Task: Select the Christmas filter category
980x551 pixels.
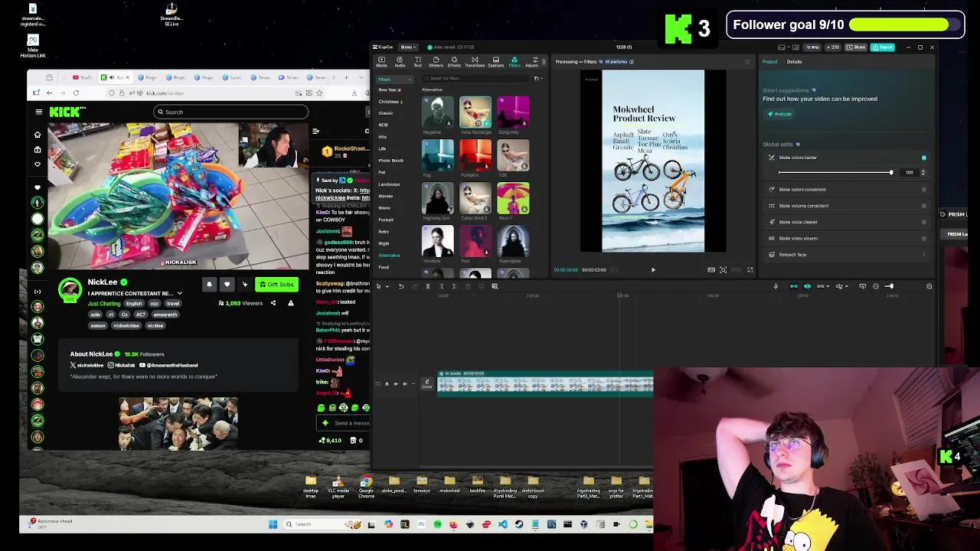Action: pyautogui.click(x=389, y=102)
